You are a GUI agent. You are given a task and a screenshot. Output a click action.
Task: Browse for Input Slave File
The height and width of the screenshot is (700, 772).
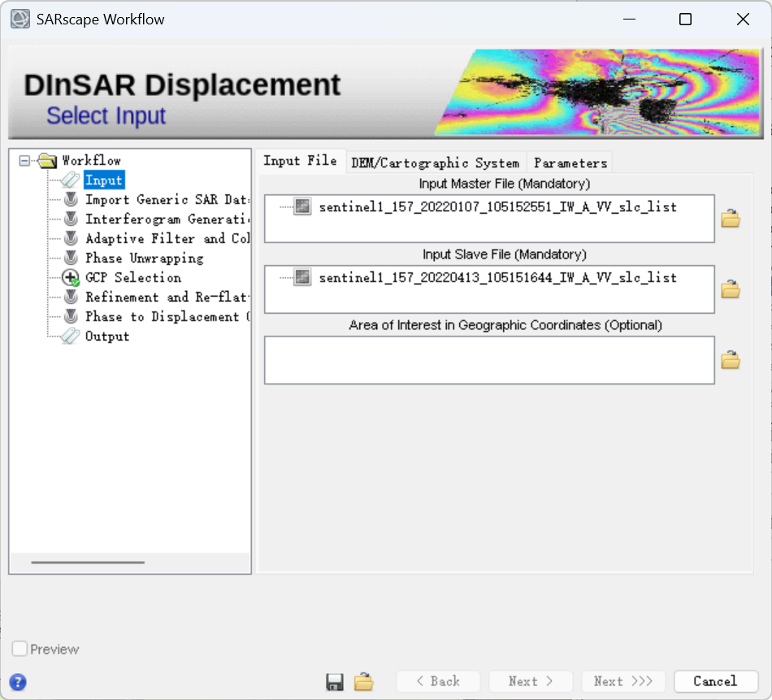click(x=731, y=289)
